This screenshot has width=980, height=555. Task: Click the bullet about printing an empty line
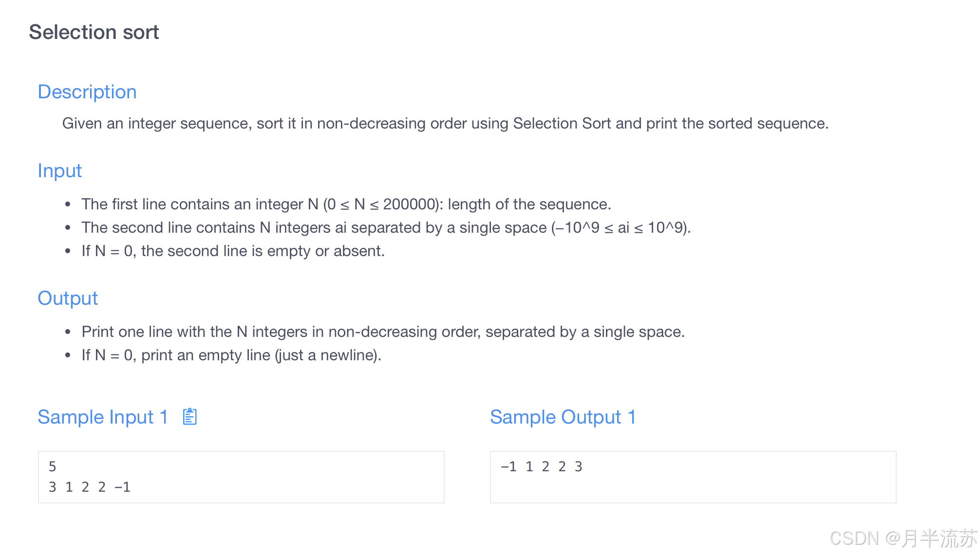[x=231, y=355]
